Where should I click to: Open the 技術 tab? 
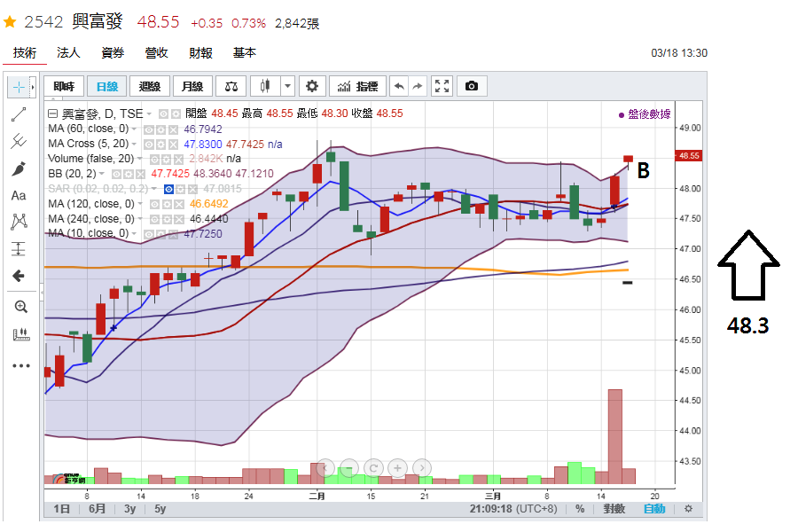(25, 53)
